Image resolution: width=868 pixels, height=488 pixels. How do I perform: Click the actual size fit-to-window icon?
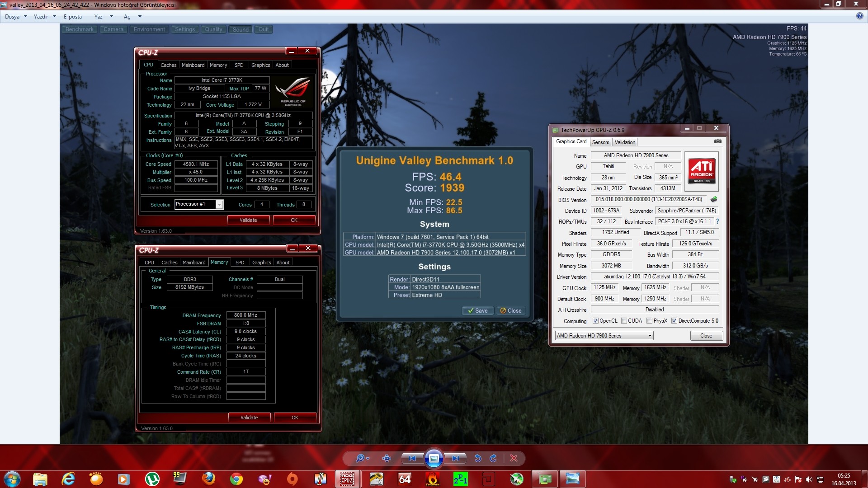[387, 458]
